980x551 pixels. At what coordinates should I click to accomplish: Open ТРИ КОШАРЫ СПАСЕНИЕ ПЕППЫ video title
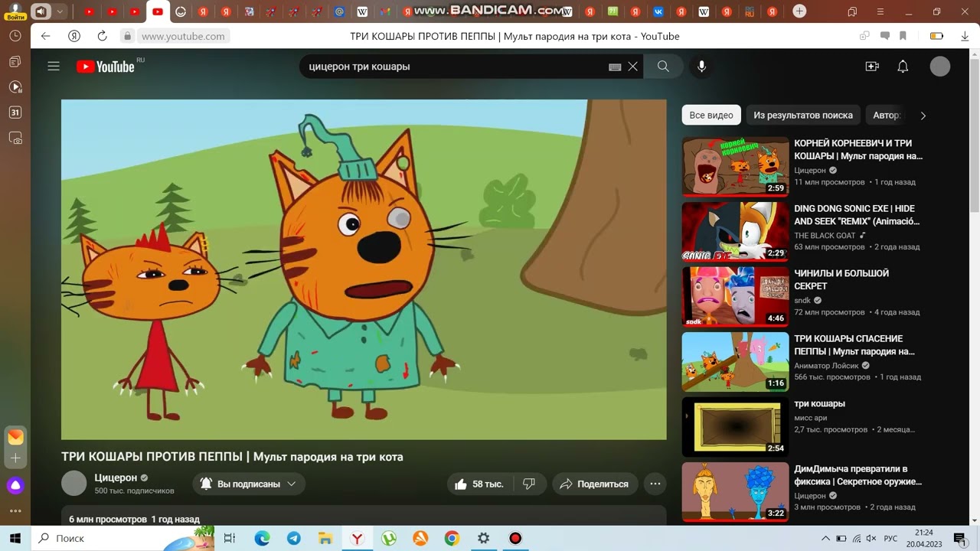click(854, 345)
